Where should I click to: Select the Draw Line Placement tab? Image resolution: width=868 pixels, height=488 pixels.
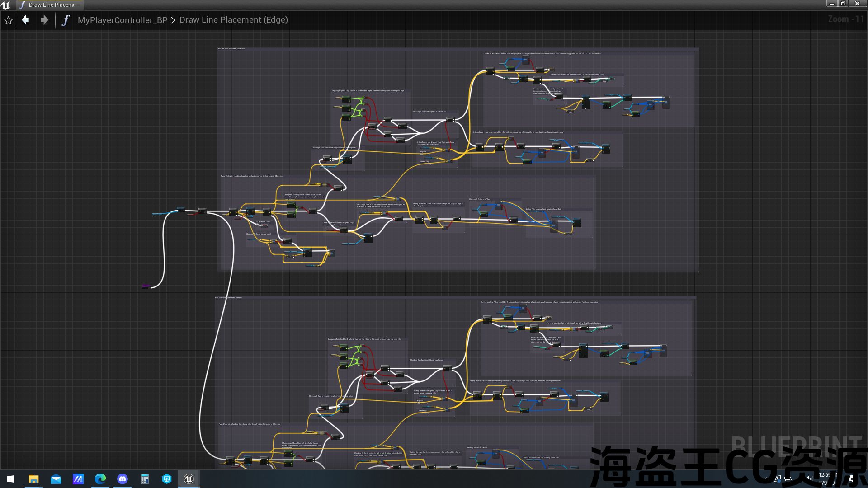click(x=51, y=5)
